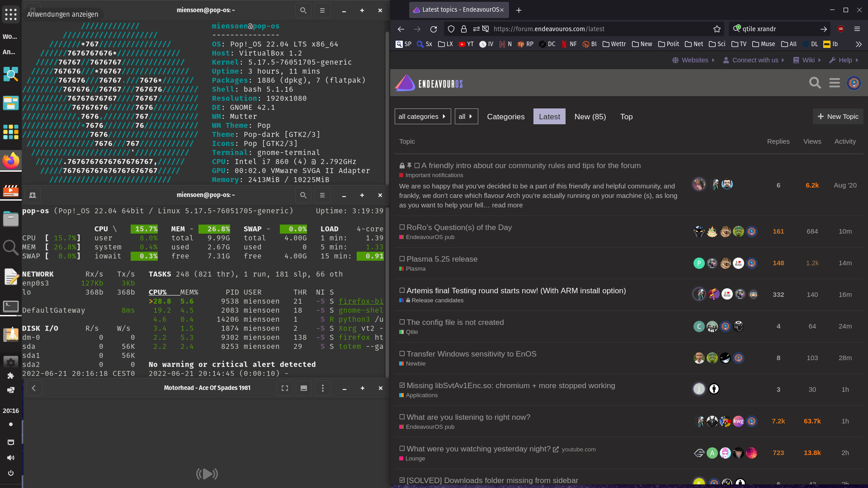Open the volume control in the panel
Image resolution: width=868 pixels, height=488 pixels.
(x=11, y=458)
